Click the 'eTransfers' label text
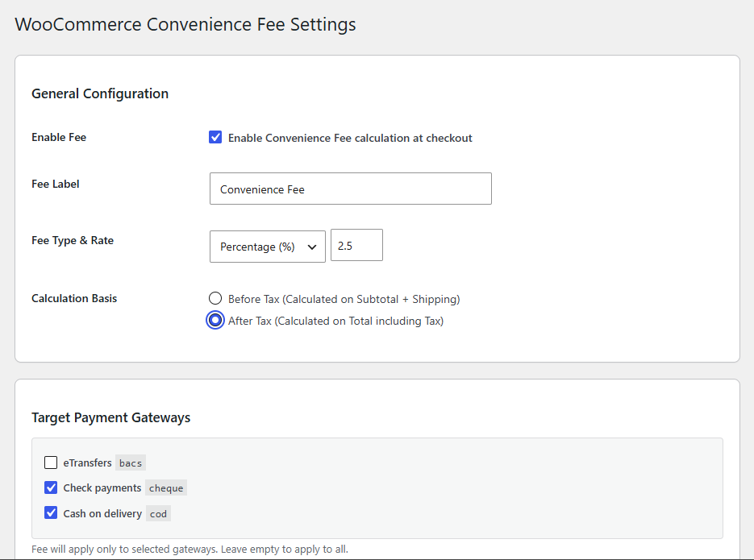The height and width of the screenshot is (560, 754). coord(88,463)
